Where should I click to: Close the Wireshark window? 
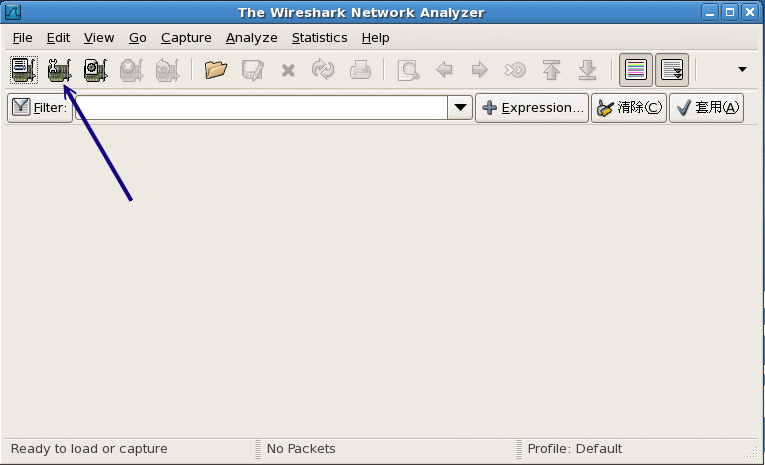[x=750, y=12]
